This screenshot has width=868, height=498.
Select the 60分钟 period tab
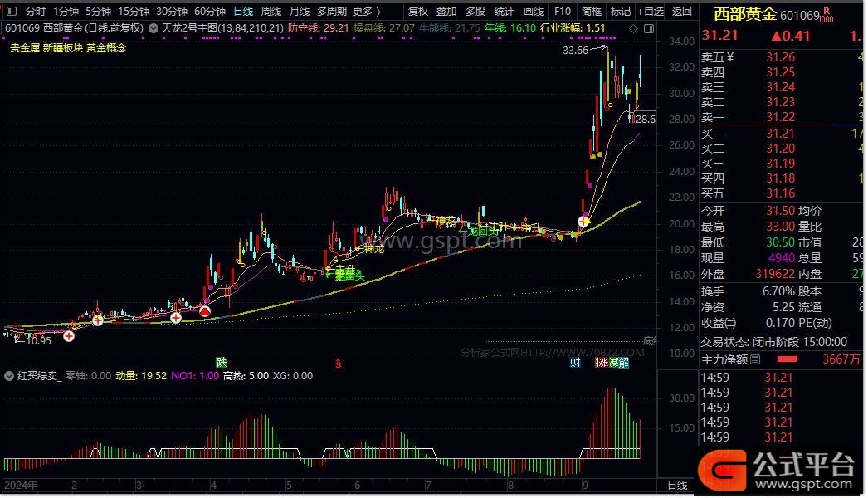[x=209, y=12]
